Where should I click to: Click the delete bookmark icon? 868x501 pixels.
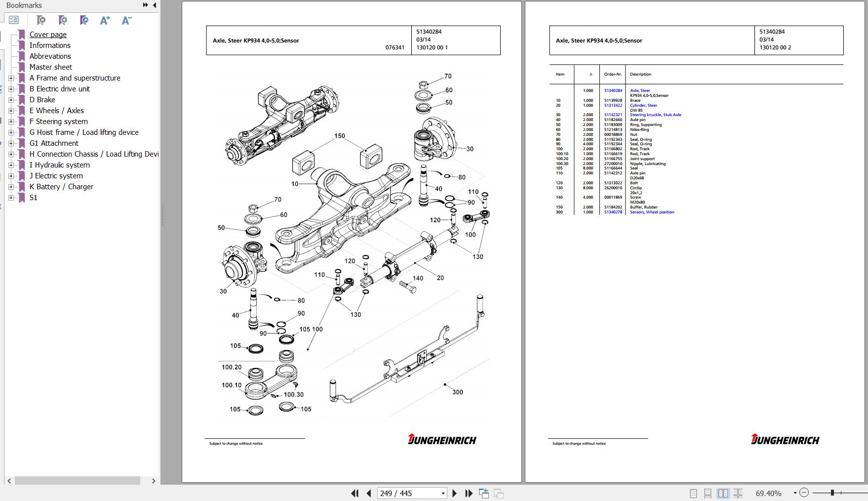(x=41, y=20)
